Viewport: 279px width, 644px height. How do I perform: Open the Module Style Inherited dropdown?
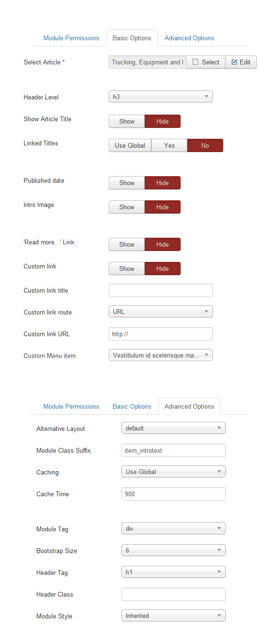[174, 616]
